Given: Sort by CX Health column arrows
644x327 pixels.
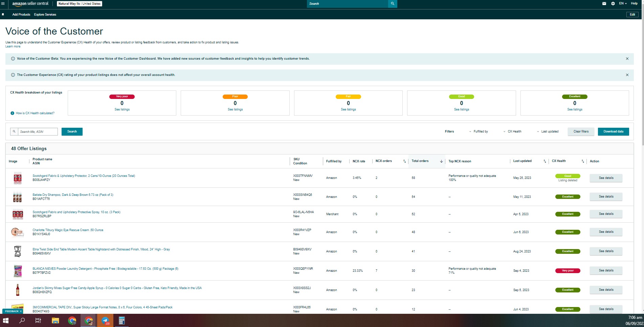Looking at the screenshot, I should pyautogui.click(x=583, y=161).
